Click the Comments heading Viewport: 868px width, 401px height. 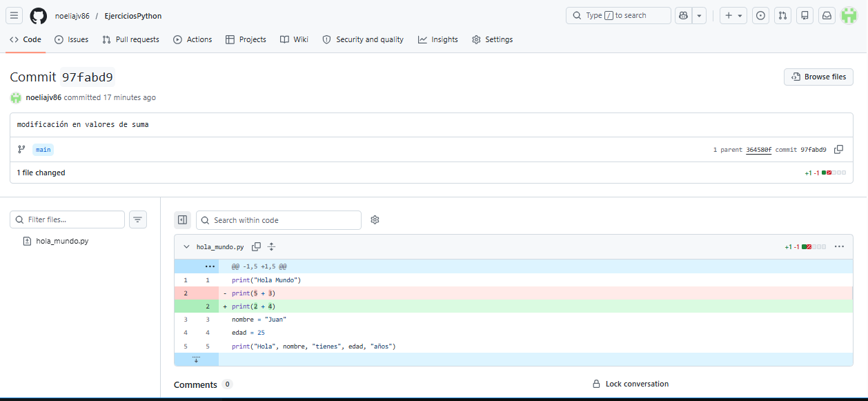tap(195, 384)
